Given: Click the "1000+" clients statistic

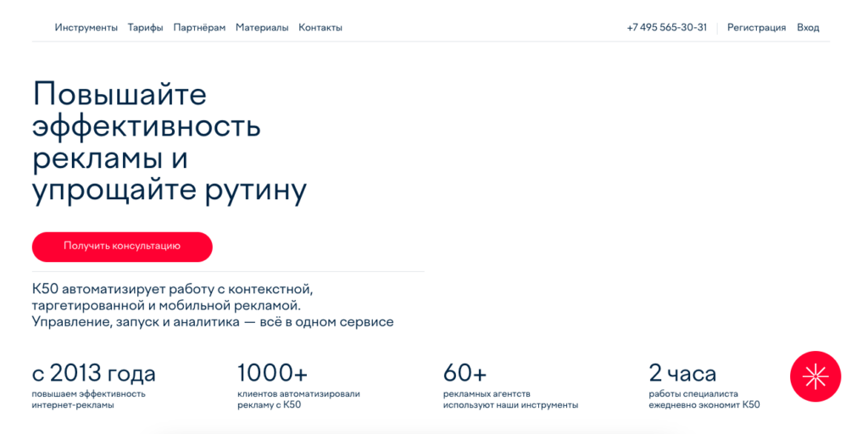Looking at the screenshot, I should coord(272,374).
